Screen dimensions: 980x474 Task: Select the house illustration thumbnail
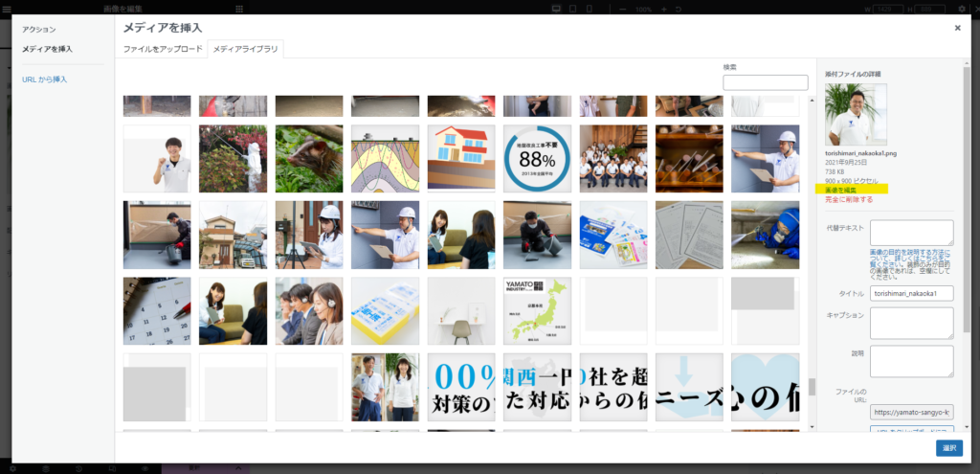(x=461, y=159)
